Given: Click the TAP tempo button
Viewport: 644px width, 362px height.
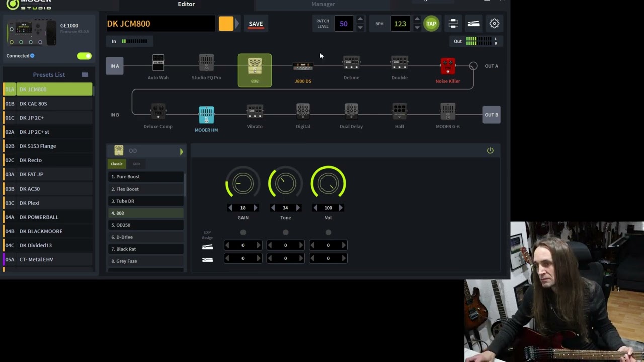Looking at the screenshot, I should coord(431,24).
